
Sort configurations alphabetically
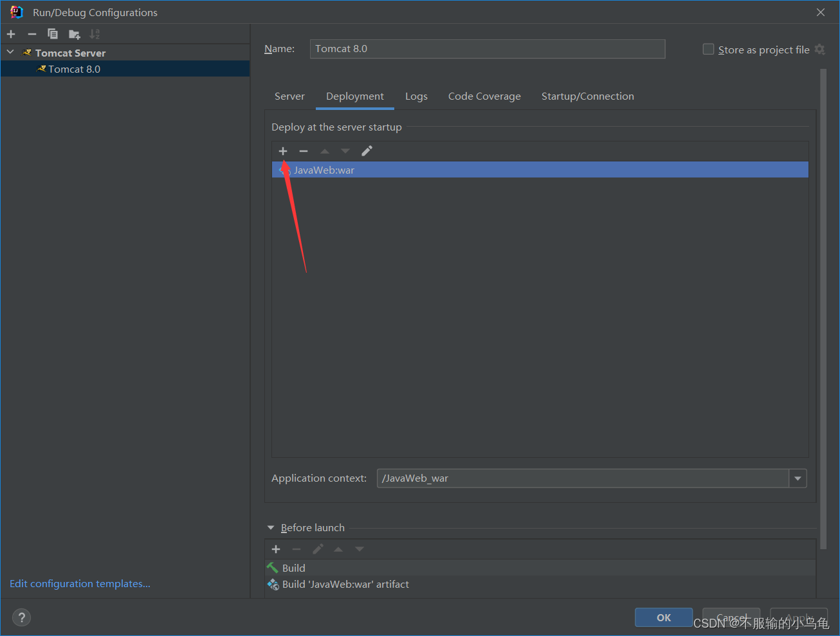95,34
